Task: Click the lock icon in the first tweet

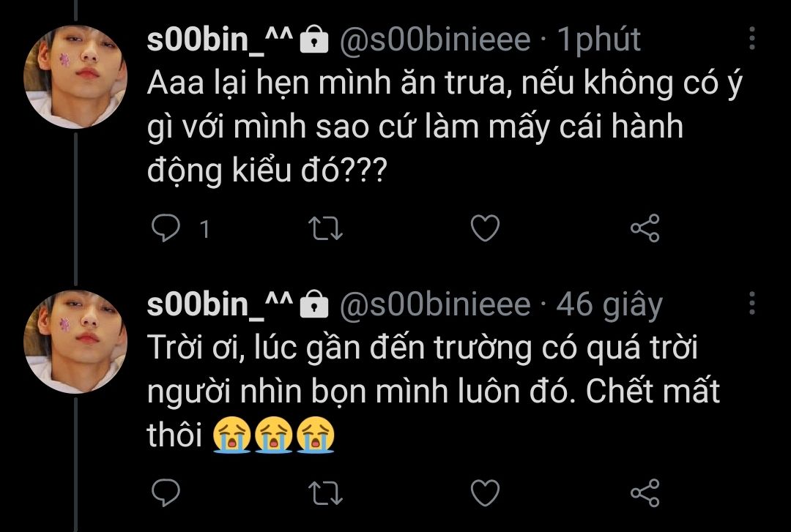Action: [x=313, y=40]
